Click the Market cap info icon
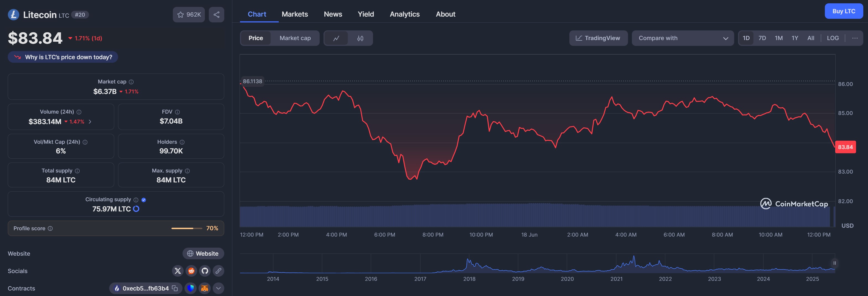 click(x=131, y=82)
